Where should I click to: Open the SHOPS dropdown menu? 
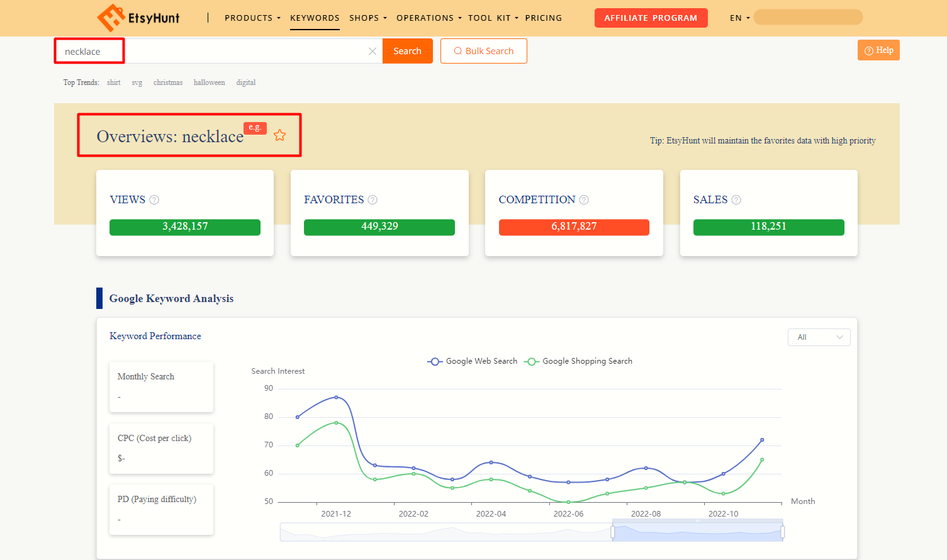[368, 18]
